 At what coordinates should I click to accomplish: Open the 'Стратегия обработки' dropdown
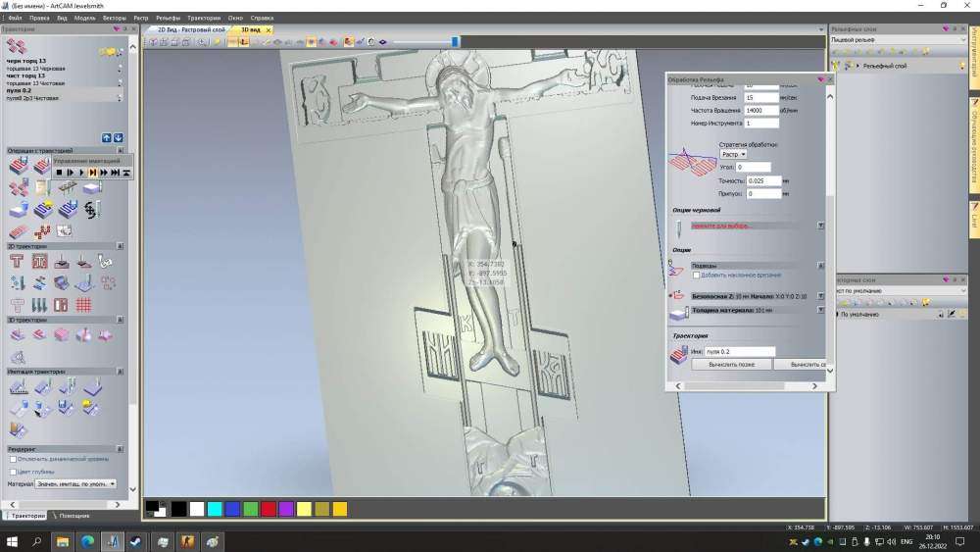pos(734,154)
